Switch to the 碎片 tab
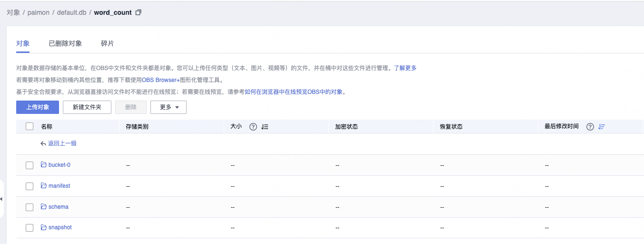The height and width of the screenshot is (244, 644). (108, 43)
